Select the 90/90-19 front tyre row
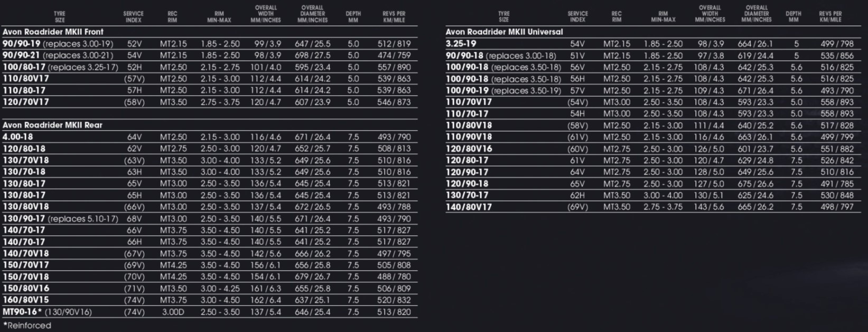Image resolution: width=868 pixels, height=332 pixels. [x=209, y=44]
